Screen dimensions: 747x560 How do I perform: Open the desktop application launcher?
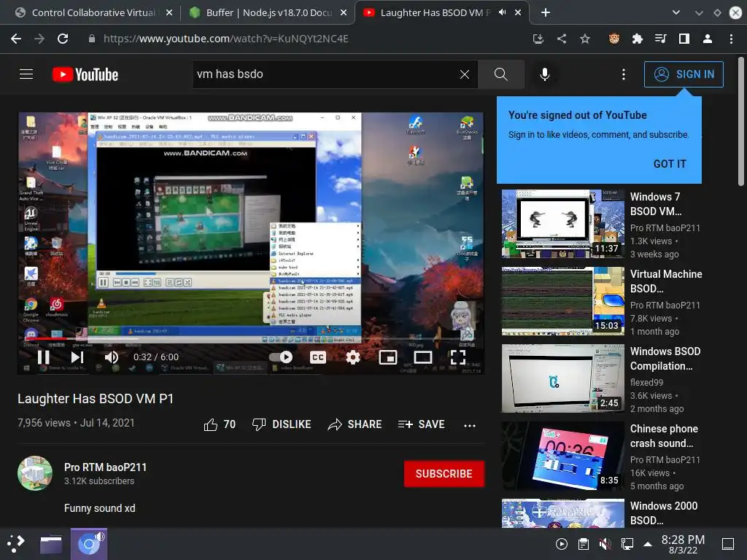(x=16, y=543)
